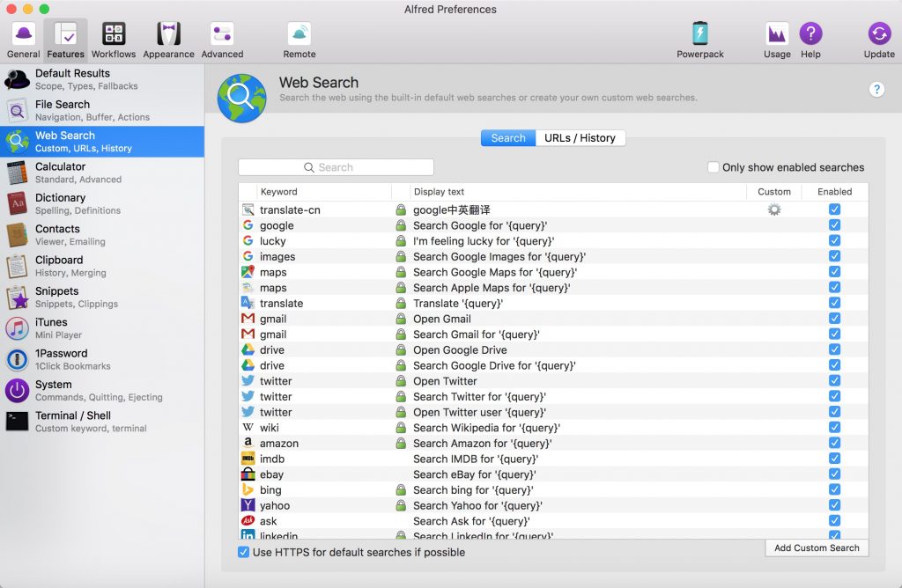Click the Google icon for lucky

[248, 240]
